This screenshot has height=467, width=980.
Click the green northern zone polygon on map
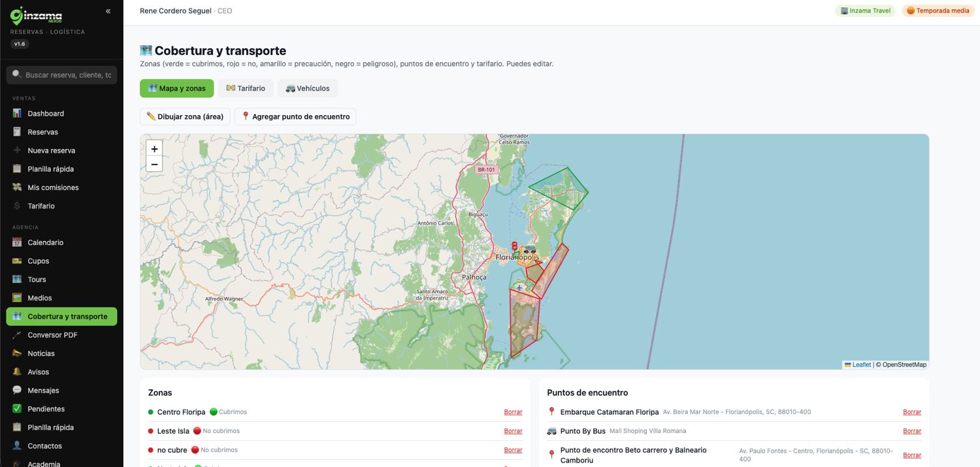tap(560, 189)
